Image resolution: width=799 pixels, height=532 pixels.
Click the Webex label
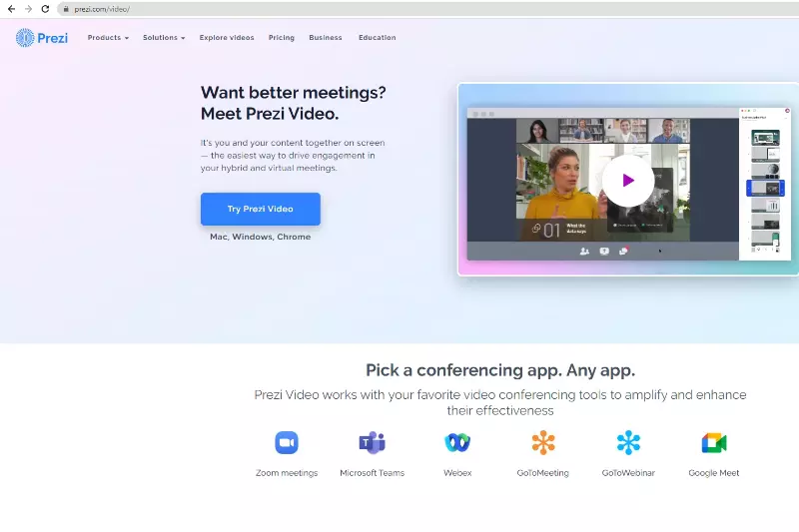(457, 473)
